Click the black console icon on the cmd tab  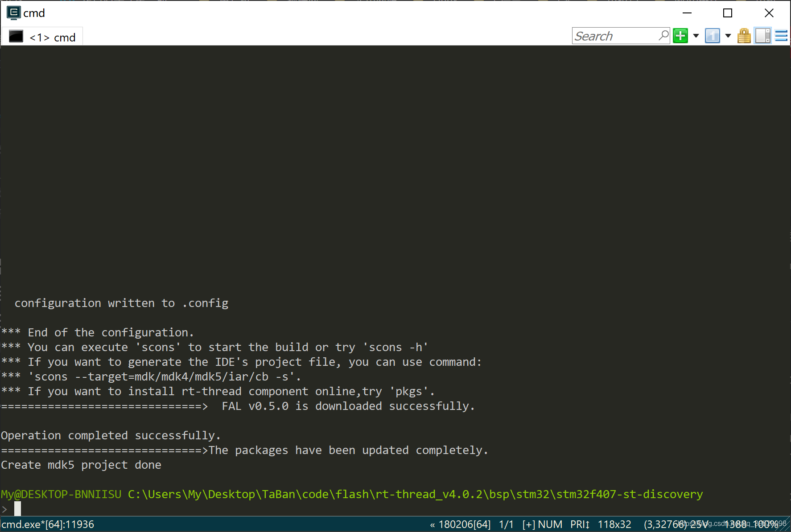[16, 37]
